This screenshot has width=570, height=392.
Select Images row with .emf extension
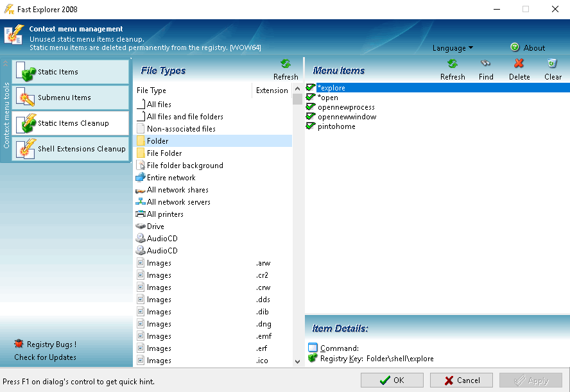tap(212, 336)
